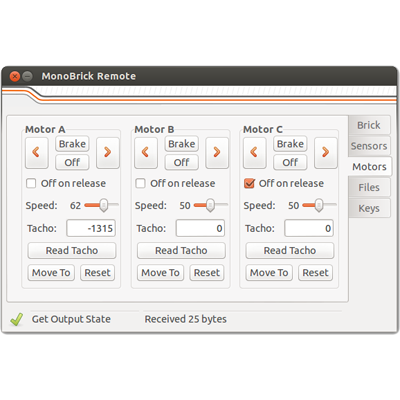Run Motor C in reverse with left arrow
This screenshot has height=400, width=400.
pos(255,153)
